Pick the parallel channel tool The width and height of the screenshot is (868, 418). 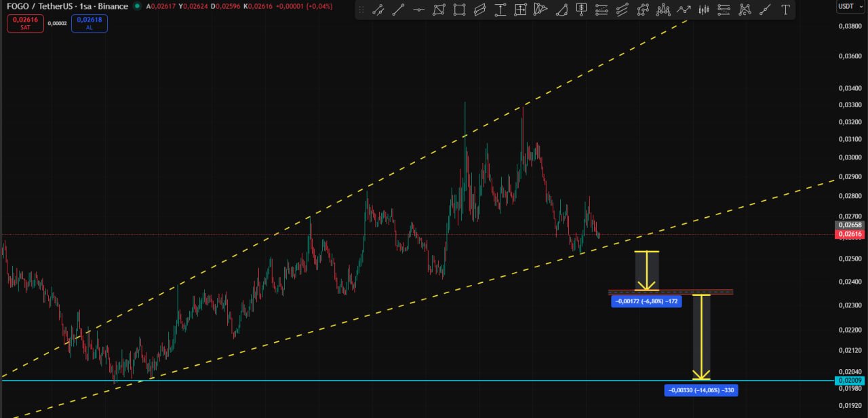click(x=480, y=9)
